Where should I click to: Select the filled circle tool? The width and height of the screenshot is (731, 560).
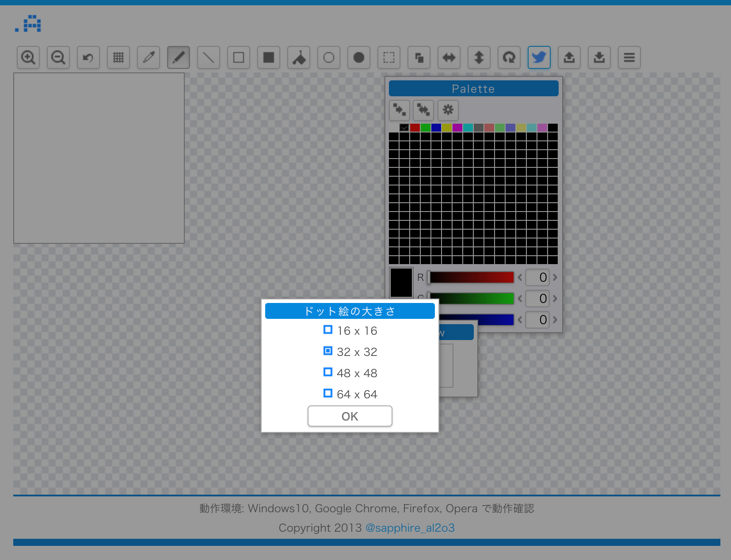click(x=359, y=57)
